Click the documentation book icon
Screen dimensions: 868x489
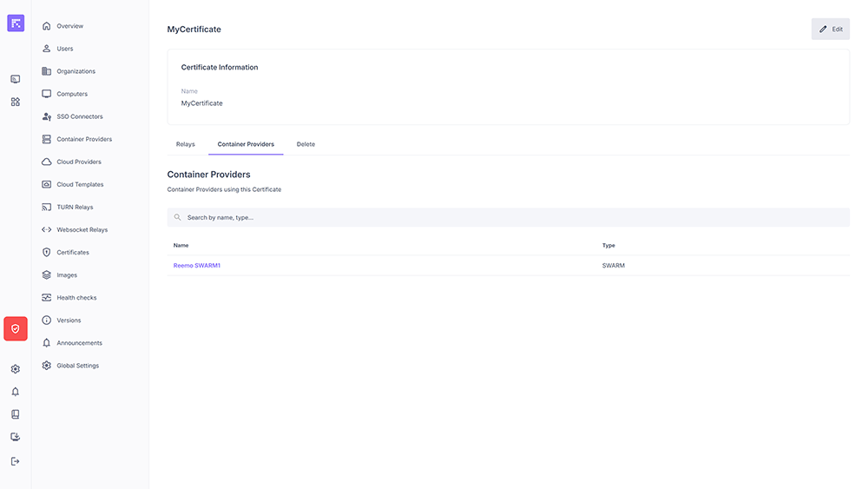pos(16,414)
